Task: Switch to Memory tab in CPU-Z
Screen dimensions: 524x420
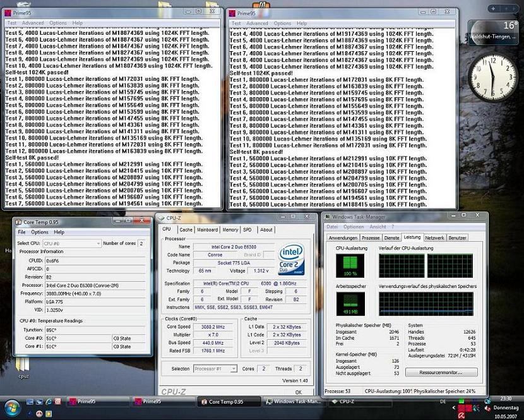Action: [230, 230]
